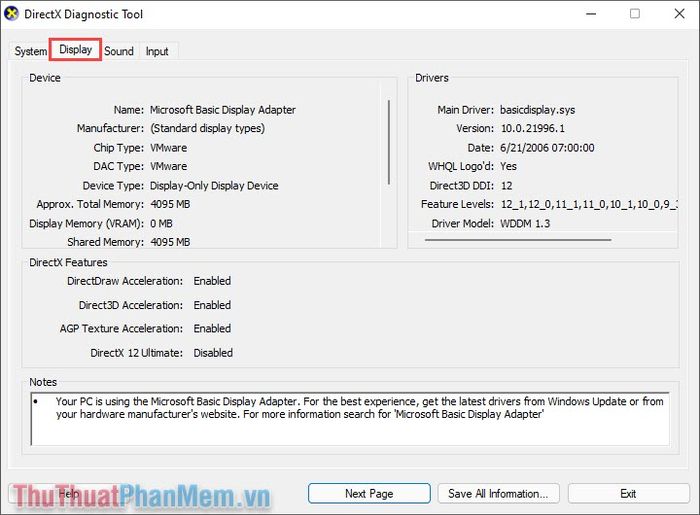Screen dimensions: 700x515
Task: Click the 'Microsoft Basic Display Adapter' name value
Action: (x=223, y=110)
